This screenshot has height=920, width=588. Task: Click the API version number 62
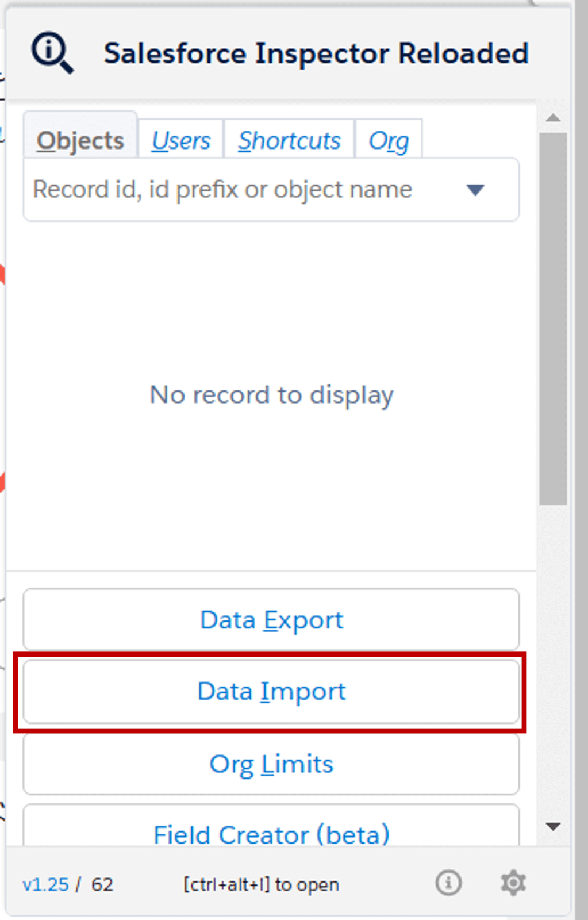(101, 884)
